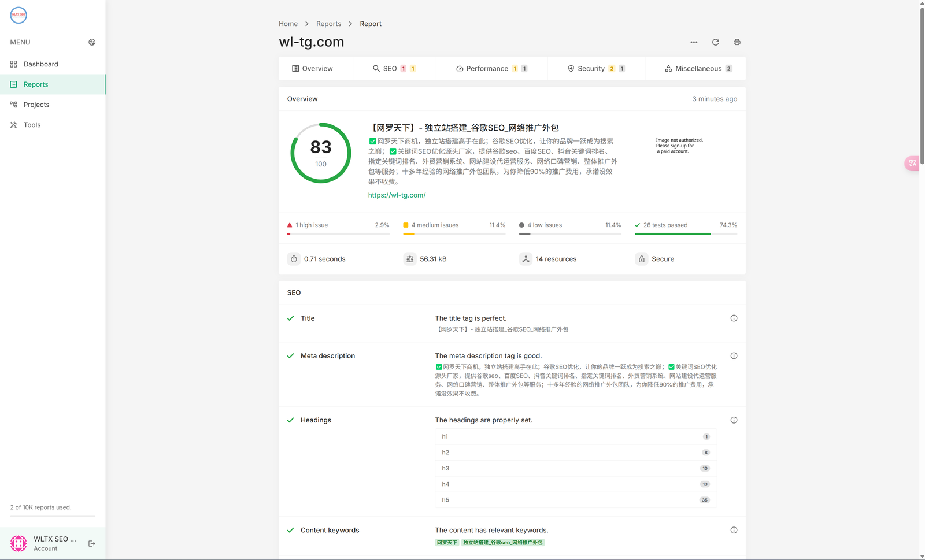Click info icon for Headings row

[x=734, y=420]
